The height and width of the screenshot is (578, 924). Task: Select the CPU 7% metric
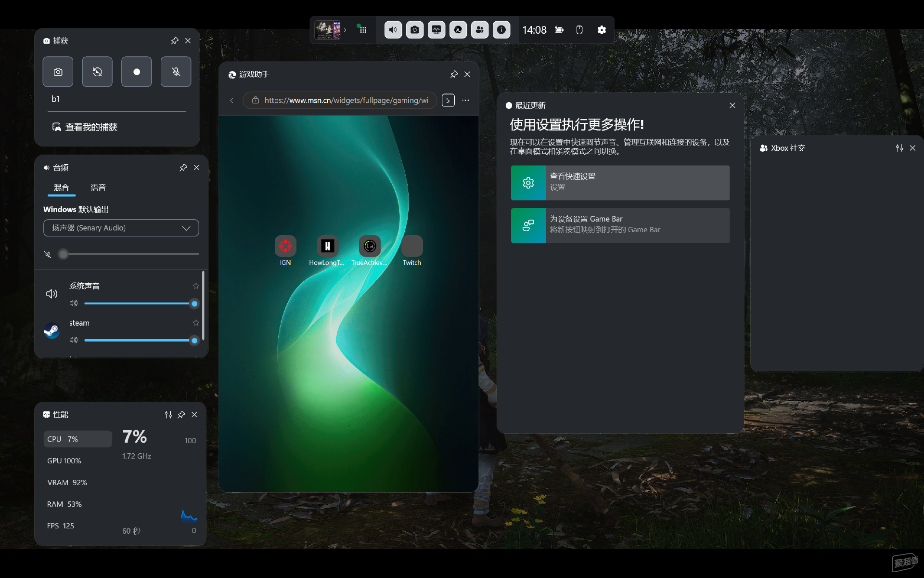click(x=77, y=439)
